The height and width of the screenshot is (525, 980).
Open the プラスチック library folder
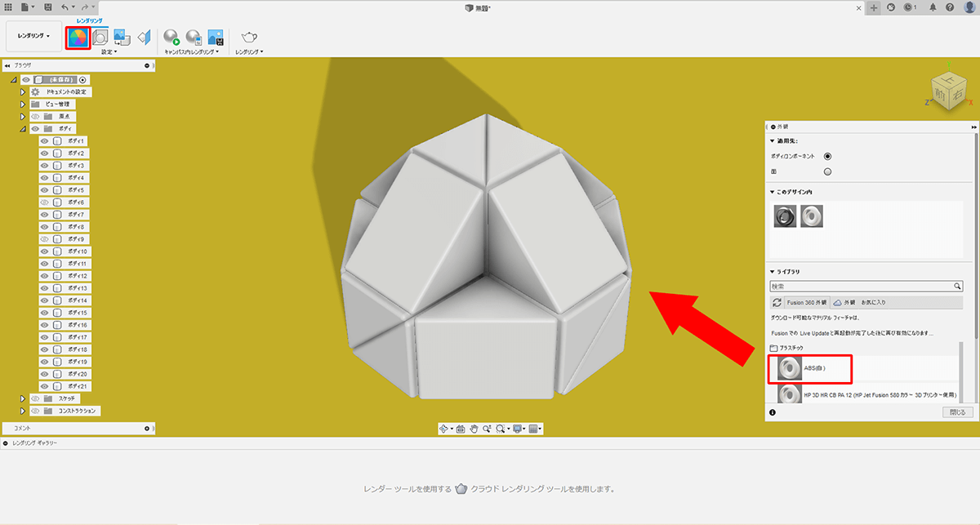point(787,348)
